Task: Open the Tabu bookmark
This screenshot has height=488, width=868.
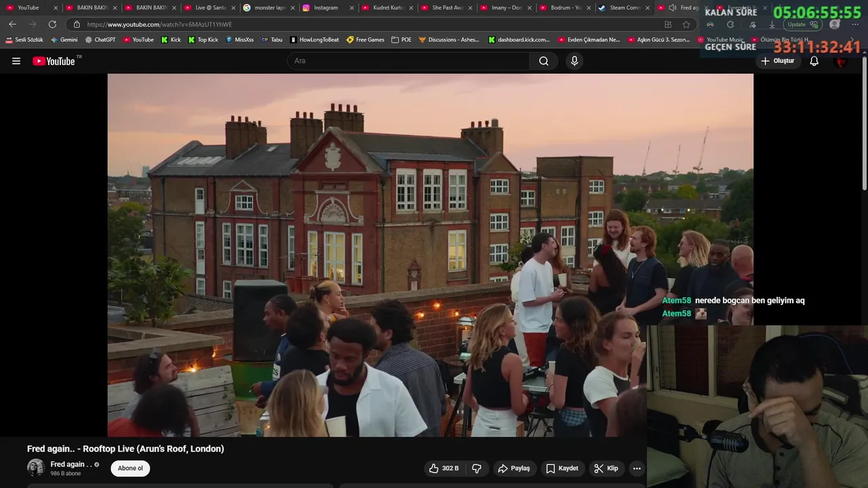Action: click(x=271, y=40)
